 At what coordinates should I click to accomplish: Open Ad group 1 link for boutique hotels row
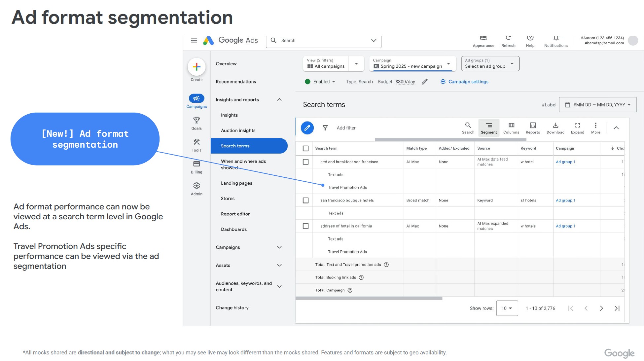[x=565, y=200]
